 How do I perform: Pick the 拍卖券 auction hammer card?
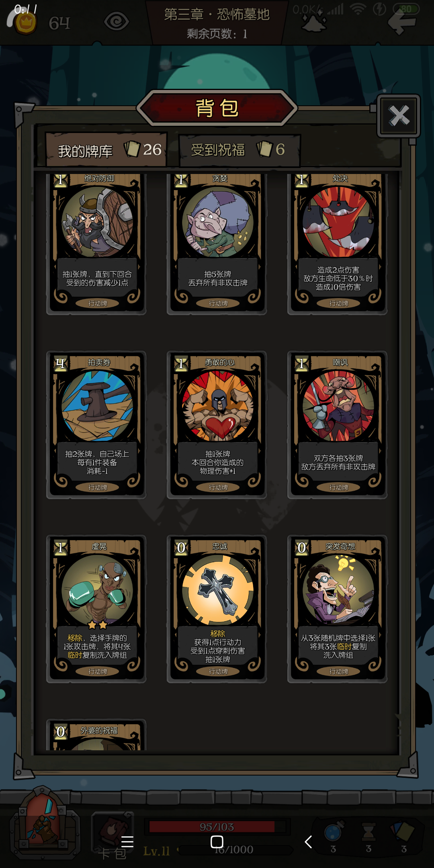96,425
